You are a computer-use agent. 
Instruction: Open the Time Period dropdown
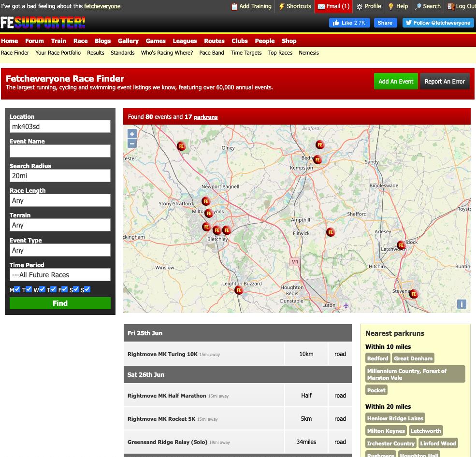tap(60, 275)
